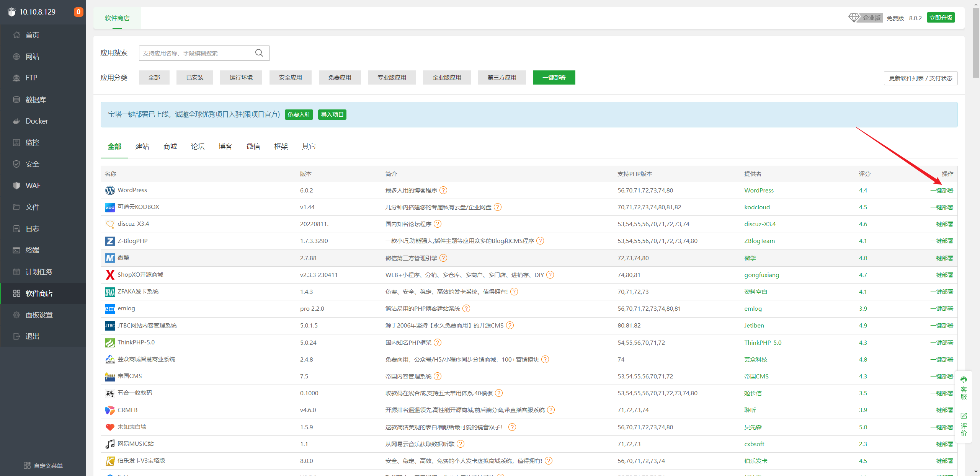Open the 评价 feedback widget
The image size is (980, 476).
(x=964, y=424)
